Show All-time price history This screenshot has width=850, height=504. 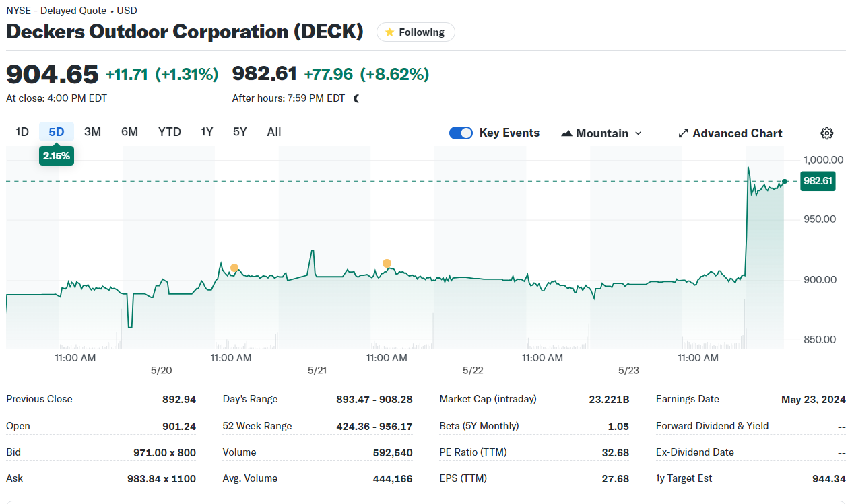(x=273, y=132)
